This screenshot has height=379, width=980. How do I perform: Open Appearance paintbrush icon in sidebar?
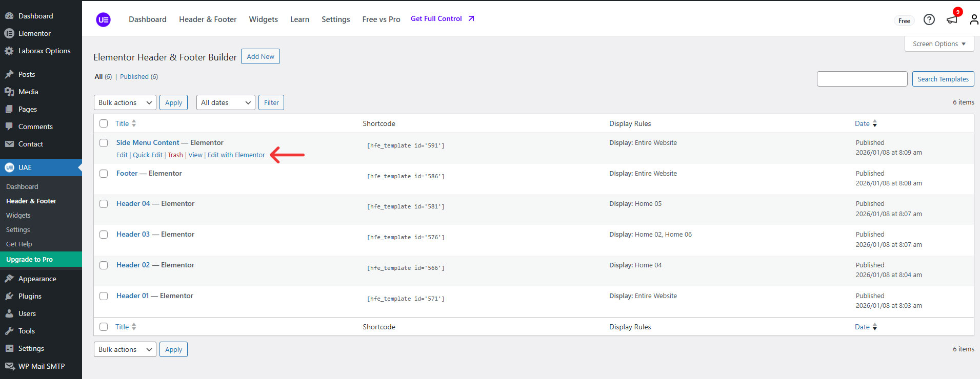click(9, 279)
